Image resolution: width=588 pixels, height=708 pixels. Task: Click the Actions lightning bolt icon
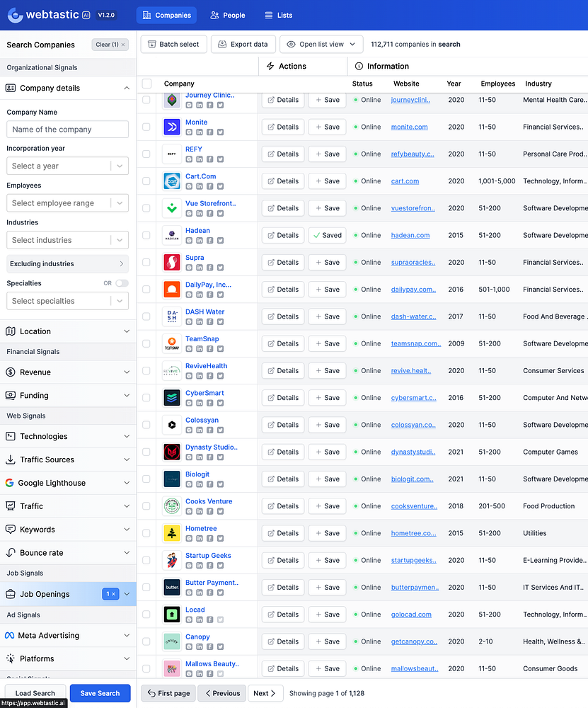[x=270, y=67]
